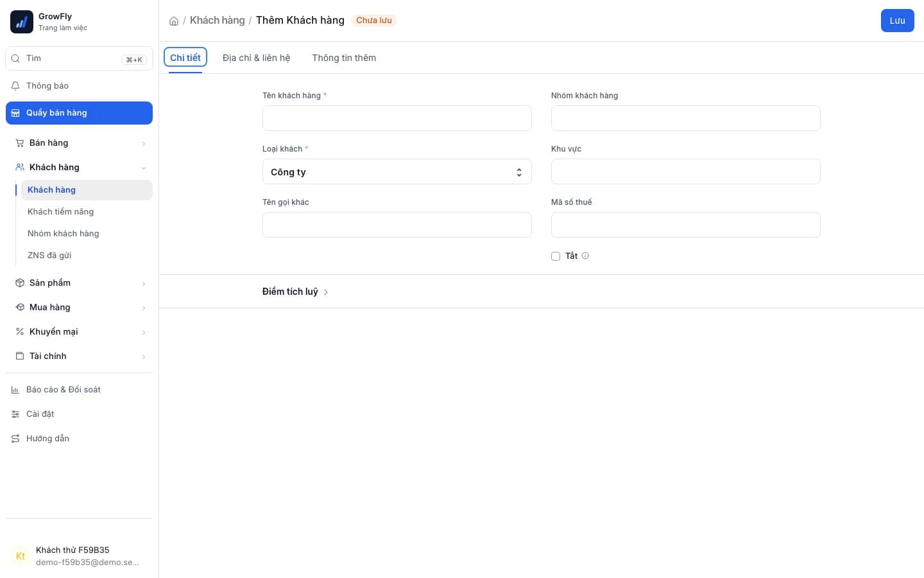Open notifications bell icon
The height and width of the screenshot is (578, 924).
[15, 86]
